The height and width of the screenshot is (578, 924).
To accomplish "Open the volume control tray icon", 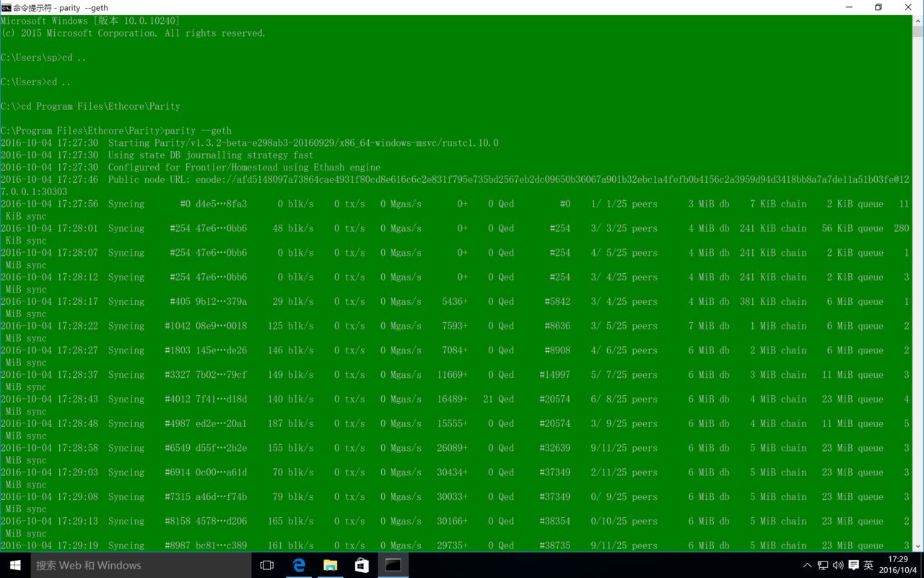I will click(838, 565).
